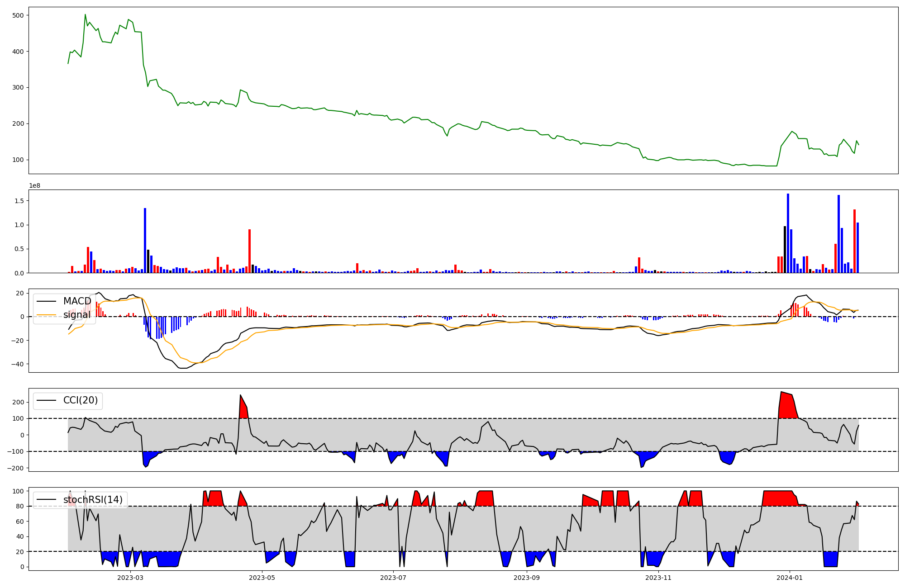
Task: Click the CCI(20) legend entry
Action: (x=80, y=400)
